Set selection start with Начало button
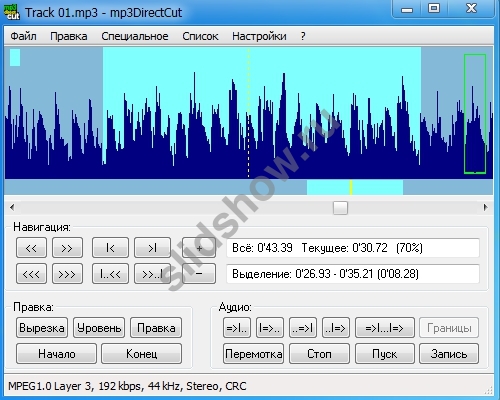Viewport: 500px width, 400px height. [56, 354]
